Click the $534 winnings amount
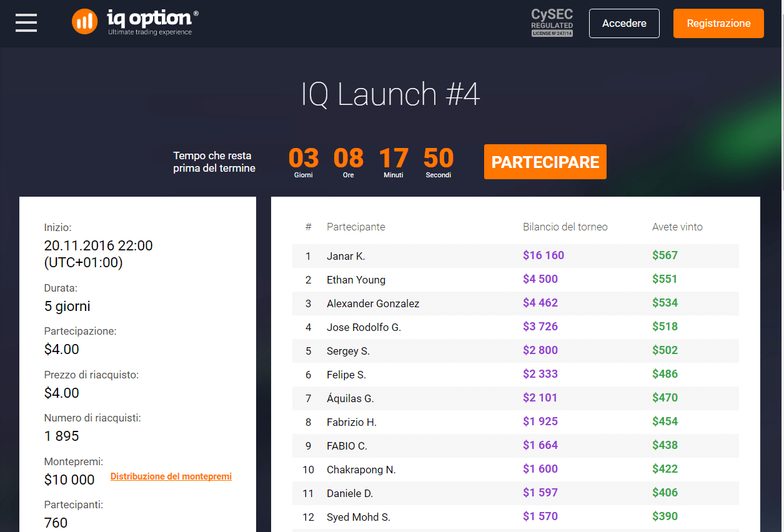This screenshot has height=532, width=784. pos(665,303)
